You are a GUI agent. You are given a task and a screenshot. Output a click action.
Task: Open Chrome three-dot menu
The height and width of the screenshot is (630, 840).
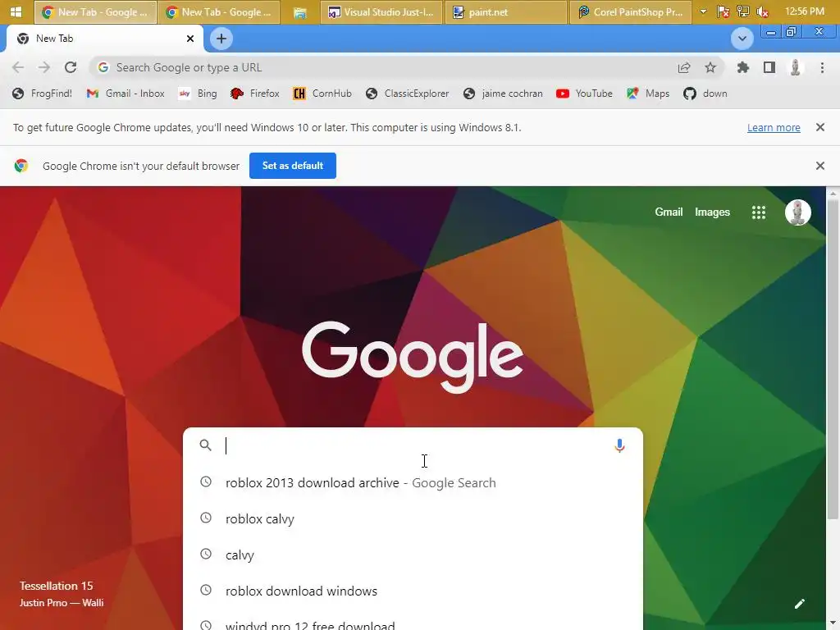click(822, 67)
